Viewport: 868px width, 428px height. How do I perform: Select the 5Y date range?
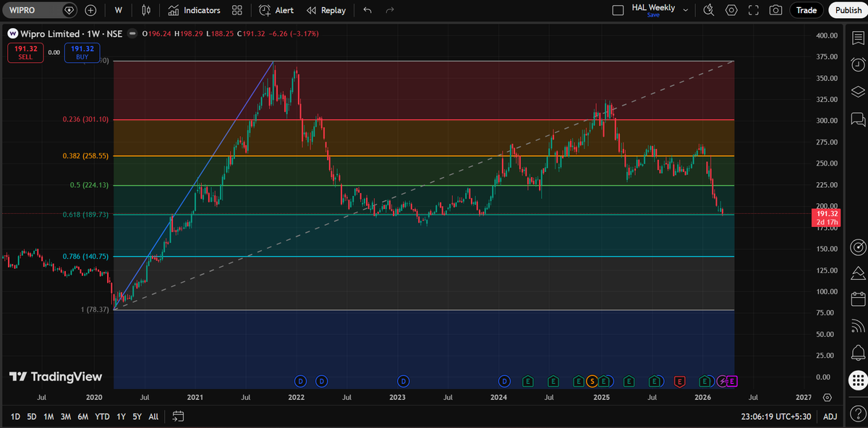coord(136,416)
